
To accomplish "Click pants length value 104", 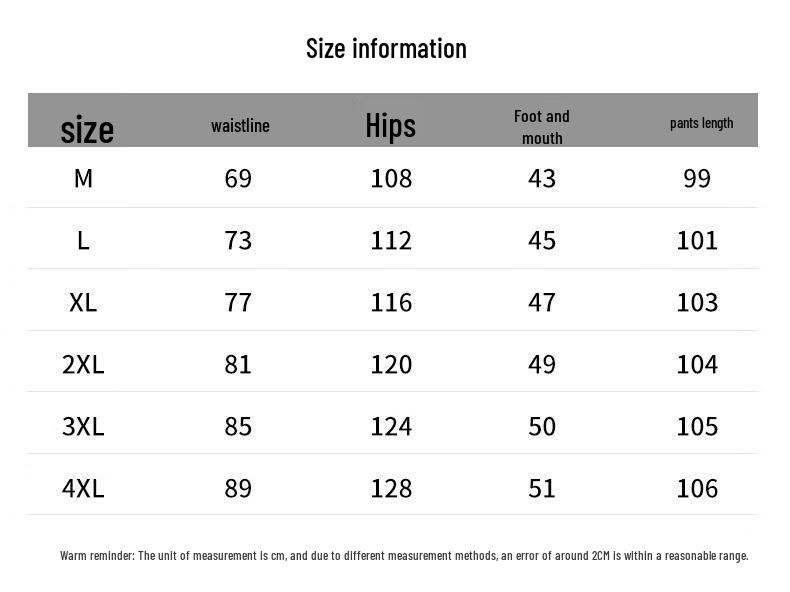I will click(x=697, y=365).
